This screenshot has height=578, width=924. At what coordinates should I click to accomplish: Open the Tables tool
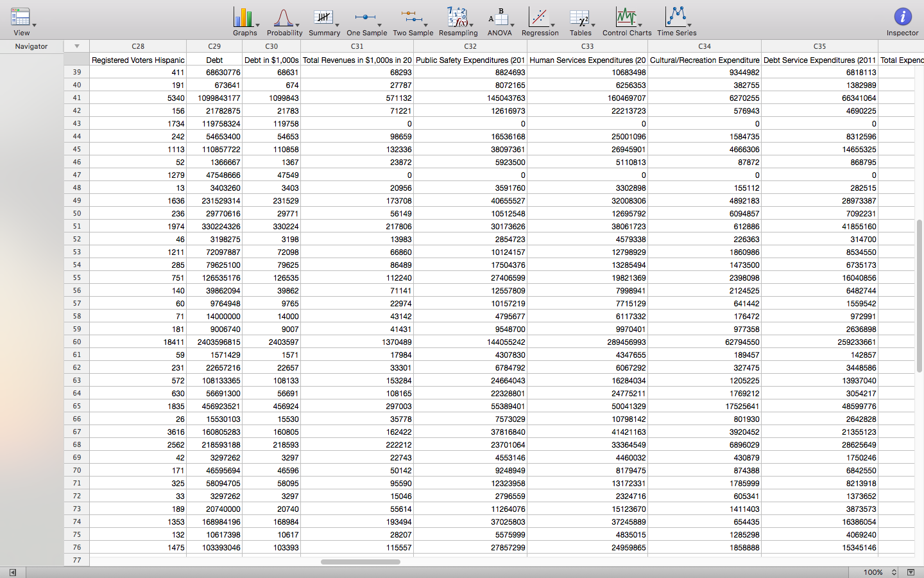pos(579,18)
